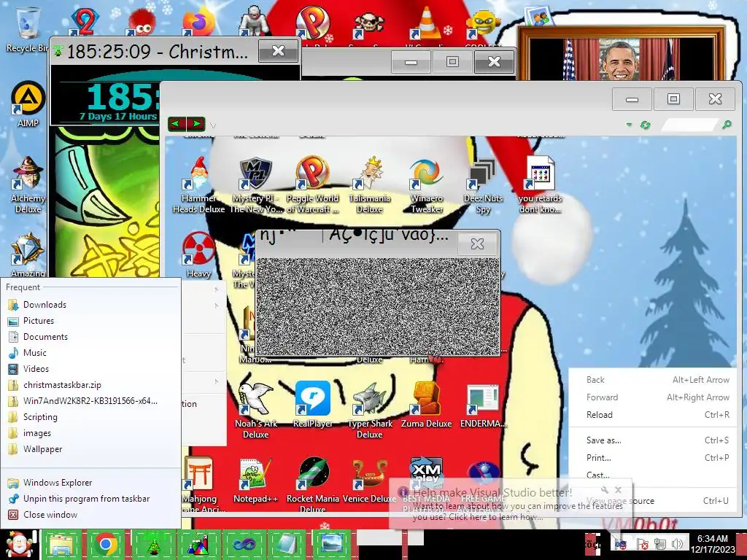Select the Notepad++ shortcut
The image size is (747, 560).
coord(255,480)
